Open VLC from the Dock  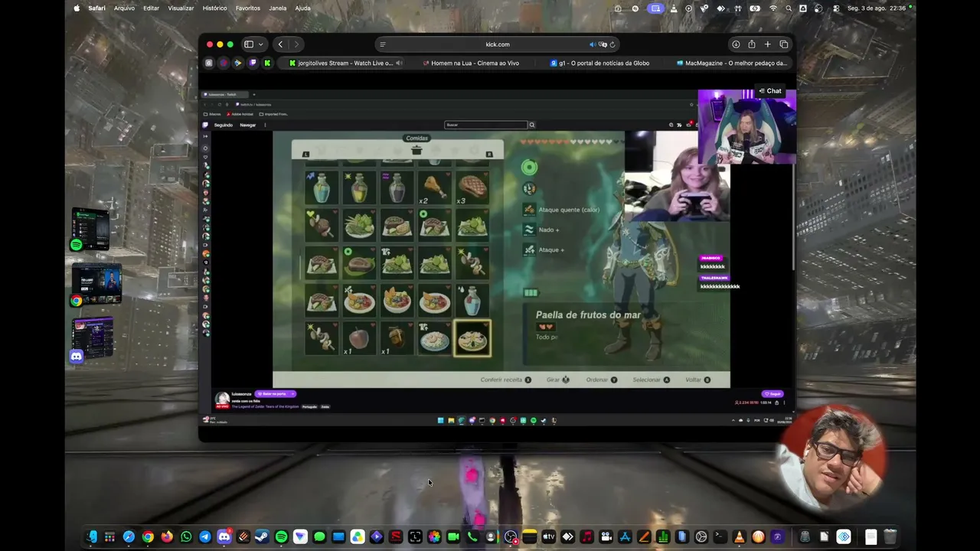739,536
